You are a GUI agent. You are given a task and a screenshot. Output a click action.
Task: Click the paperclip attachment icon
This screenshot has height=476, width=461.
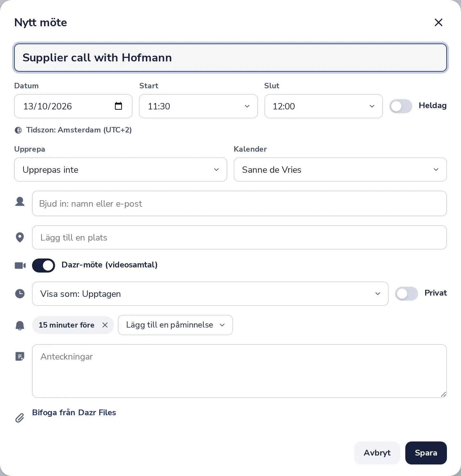click(20, 418)
